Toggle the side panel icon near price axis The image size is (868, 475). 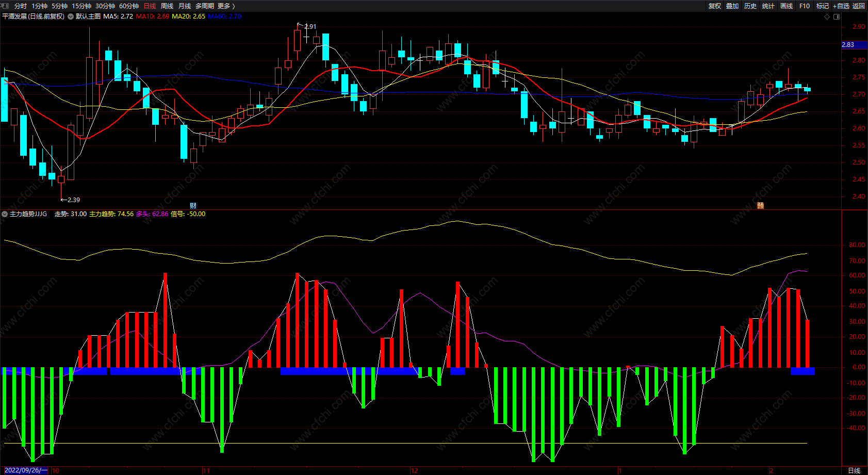[837, 17]
